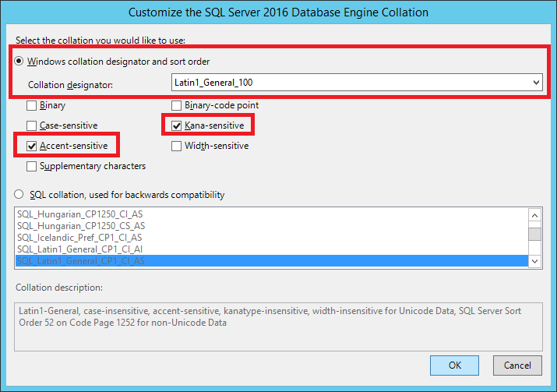Select SQL collation backwards compatibility radio button
This screenshot has width=557, height=392.
click(19, 195)
